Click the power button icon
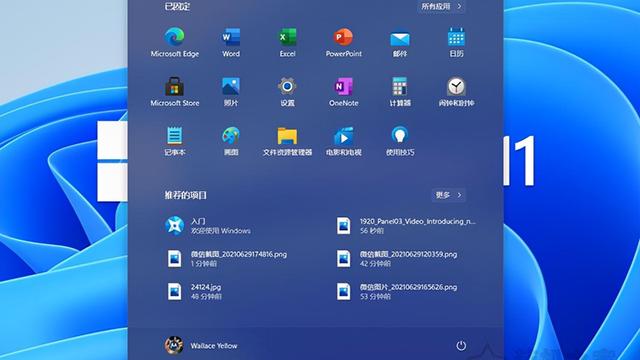 (461, 346)
